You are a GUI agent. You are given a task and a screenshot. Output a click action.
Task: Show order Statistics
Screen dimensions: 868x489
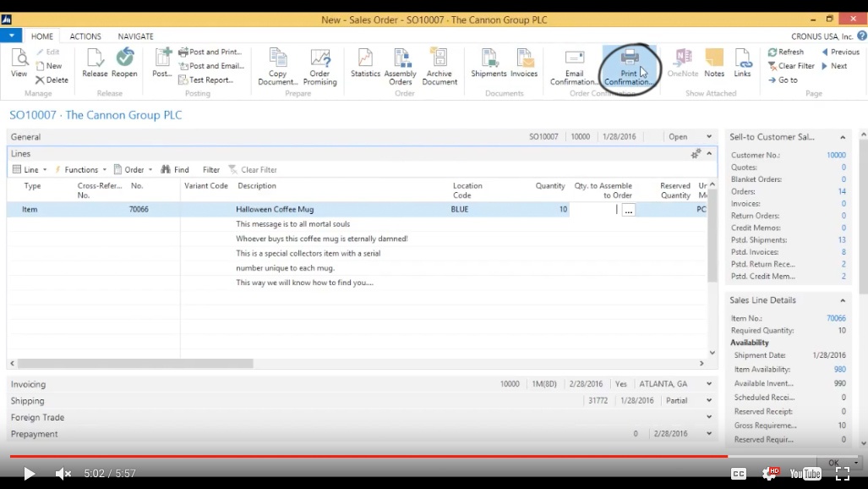[365, 63]
